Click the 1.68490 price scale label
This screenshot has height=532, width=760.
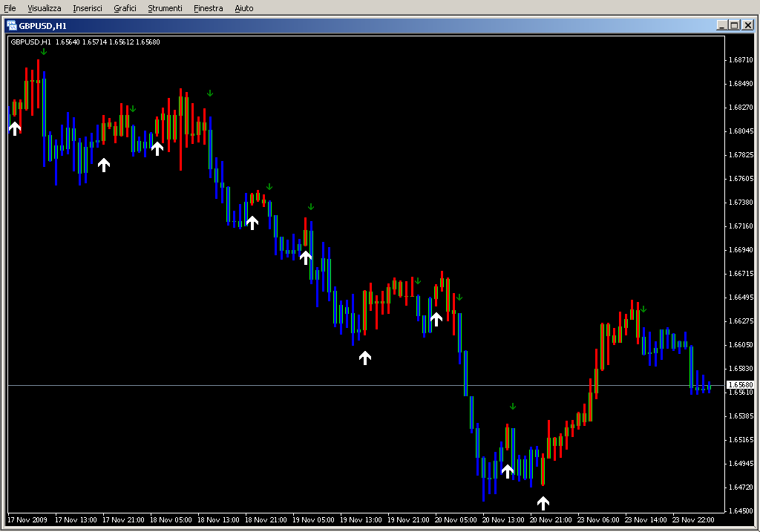click(741, 84)
